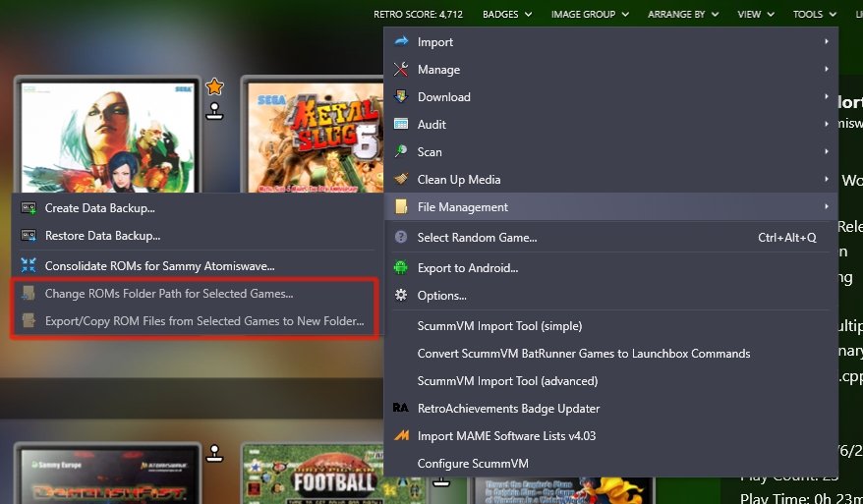Expand the File Management submenu arrow
Screen dimensions: 863x504
(x=826, y=206)
